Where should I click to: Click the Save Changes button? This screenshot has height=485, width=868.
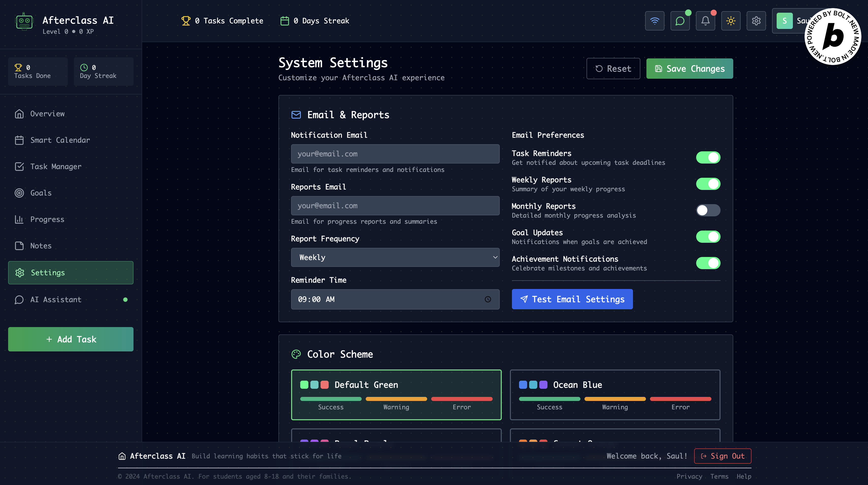point(689,69)
